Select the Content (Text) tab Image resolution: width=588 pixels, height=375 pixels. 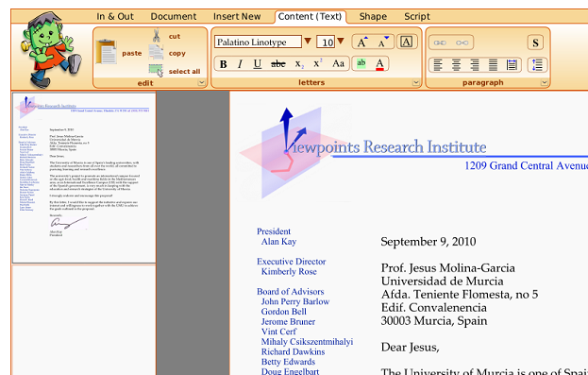311,16
